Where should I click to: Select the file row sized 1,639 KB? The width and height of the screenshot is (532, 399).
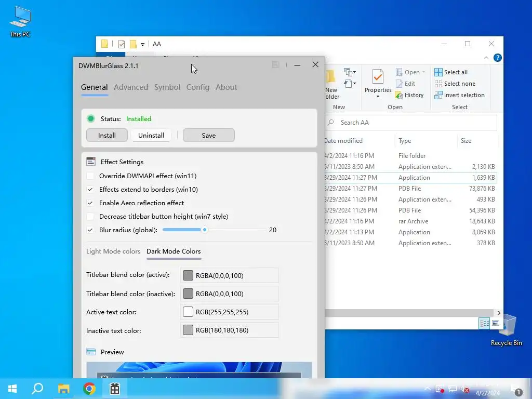(411, 178)
